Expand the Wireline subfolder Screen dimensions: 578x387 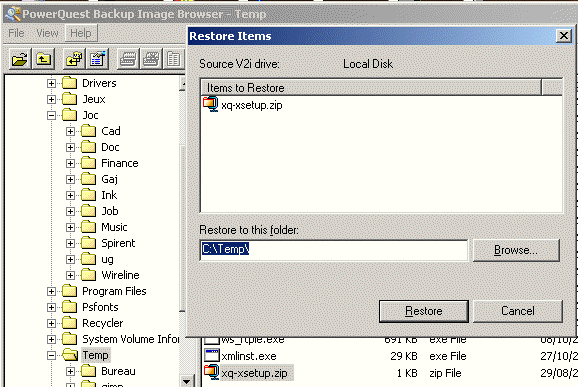point(70,275)
